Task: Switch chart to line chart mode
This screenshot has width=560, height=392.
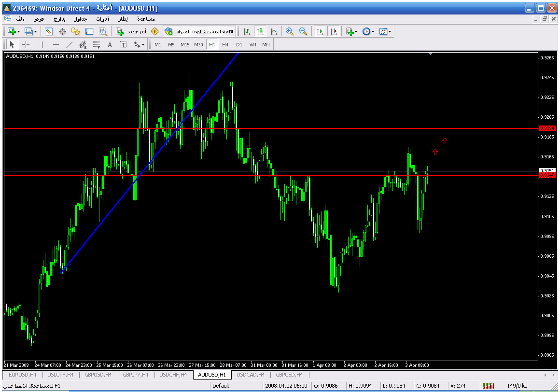Action: (x=274, y=31)
